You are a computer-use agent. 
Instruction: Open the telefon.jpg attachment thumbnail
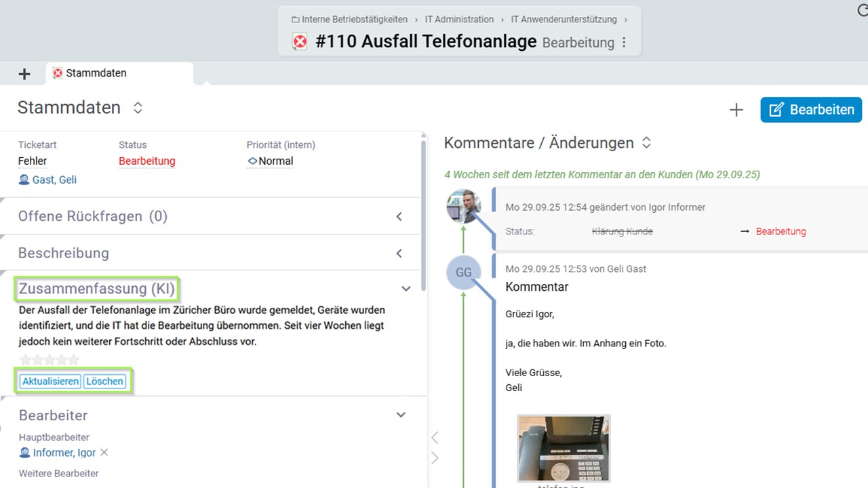[x=564, y=449]
